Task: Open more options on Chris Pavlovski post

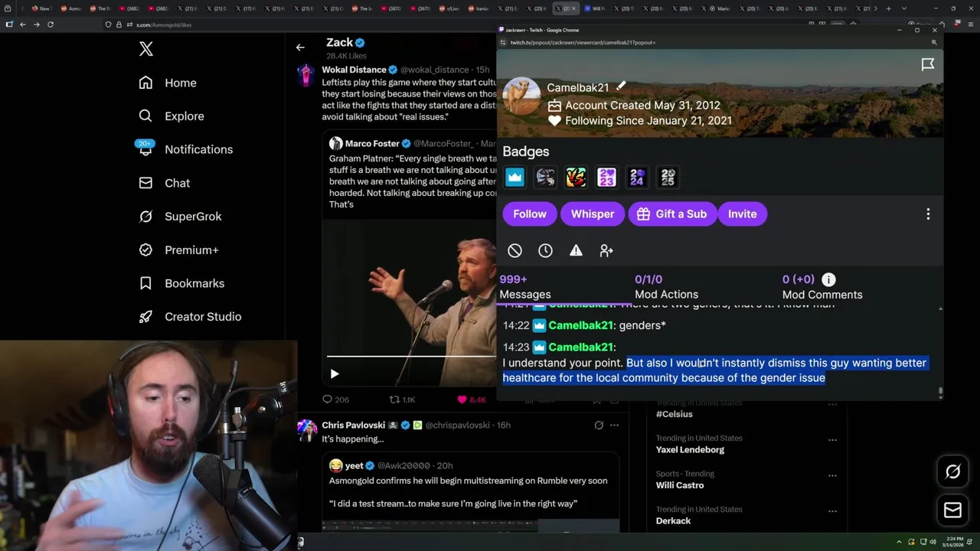Action: (614, 425)
